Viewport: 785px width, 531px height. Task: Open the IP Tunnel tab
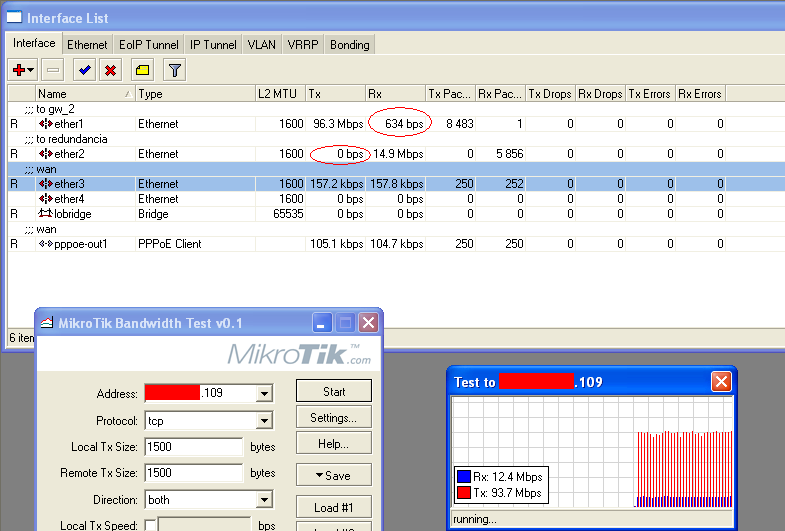coord(213,45)
